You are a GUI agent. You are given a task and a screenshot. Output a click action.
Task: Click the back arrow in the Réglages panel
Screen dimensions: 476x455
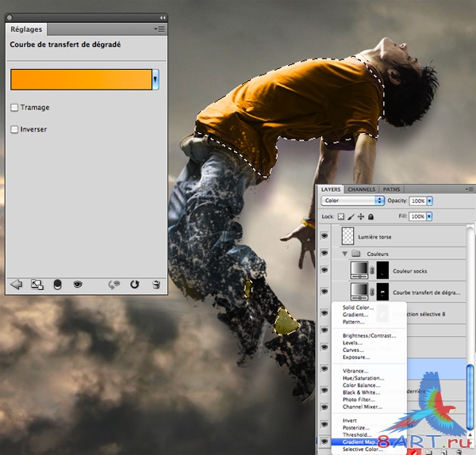[x=17, y=285]
